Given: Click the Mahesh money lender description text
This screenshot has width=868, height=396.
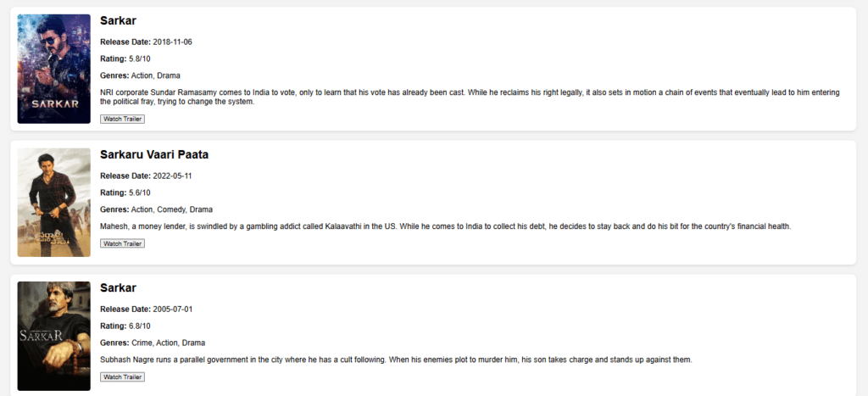Looking at the screenshot, I should click(x=446, y=226).
